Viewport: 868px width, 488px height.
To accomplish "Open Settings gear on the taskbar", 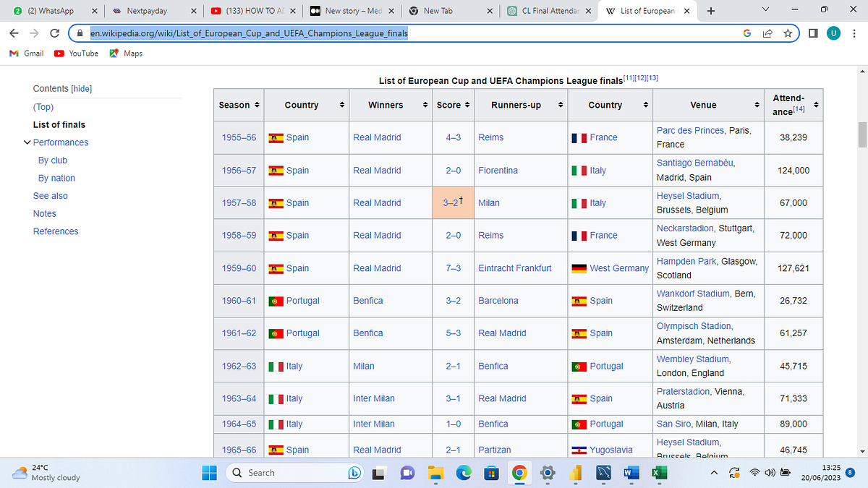I will tap(548, 473).
